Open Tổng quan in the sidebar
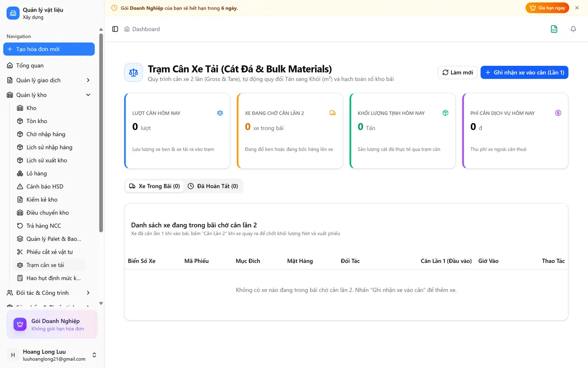 [x=49, y=65]
